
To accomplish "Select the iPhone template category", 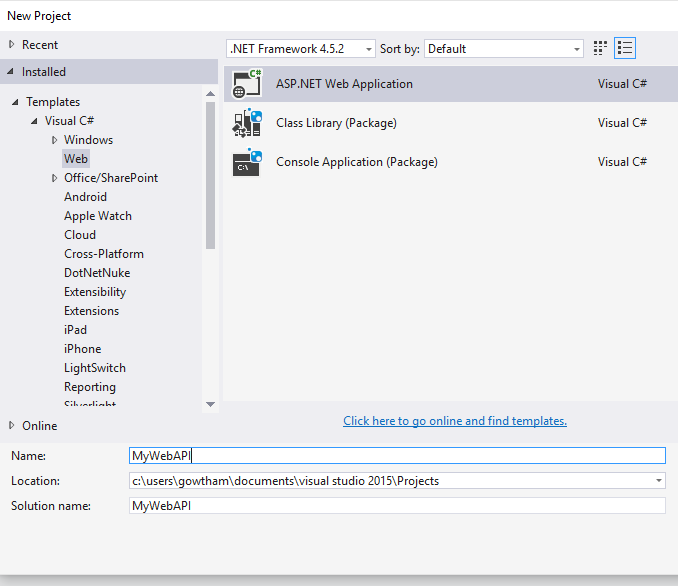I will tap(82, 349).
